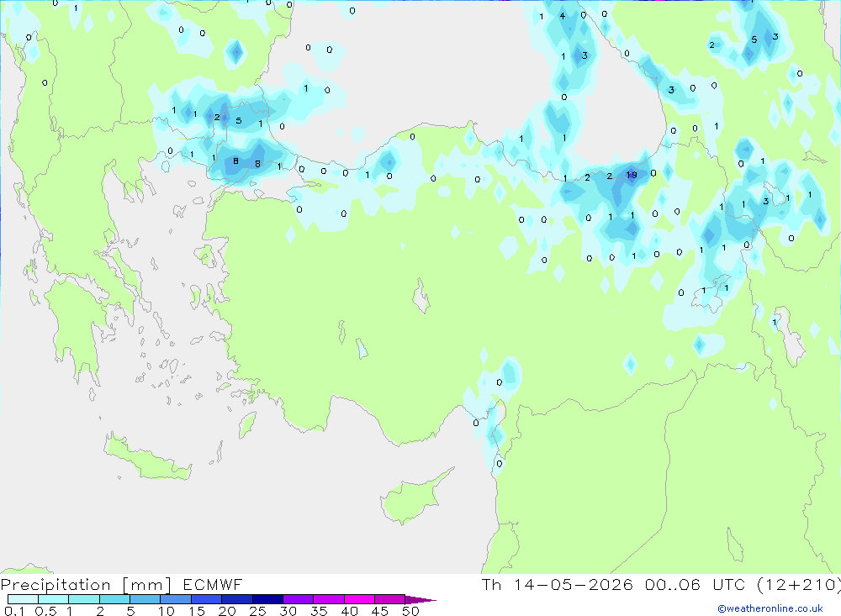Select the 5–10 mm blue legend swatch
The height and width of the screenshot is (616, 841).
145,599
